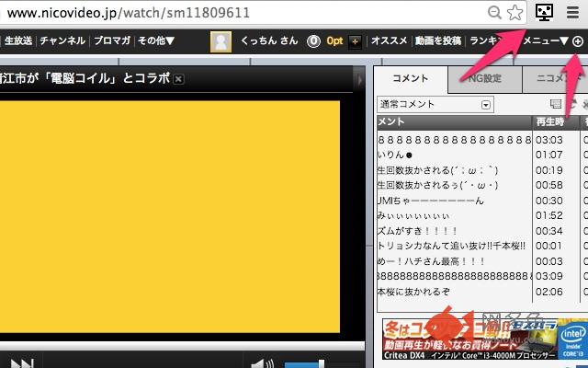Mute audio with the speaker icon
Screen dimensions: 588x368
[x=262, y=363]
